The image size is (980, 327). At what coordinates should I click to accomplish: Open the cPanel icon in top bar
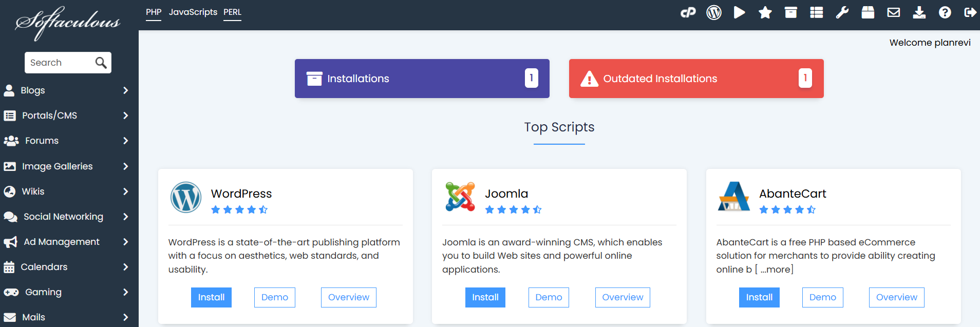[x=688, y=12]
